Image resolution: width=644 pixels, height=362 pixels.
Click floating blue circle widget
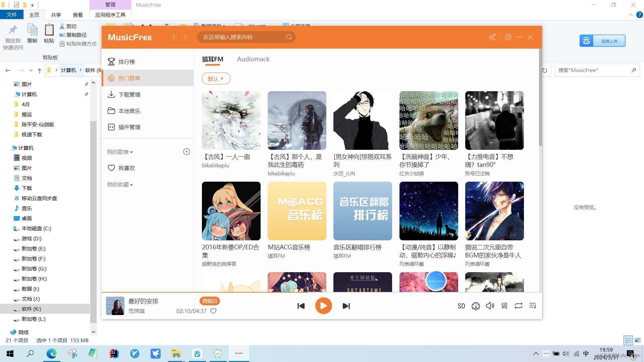[x=436, y=281]
